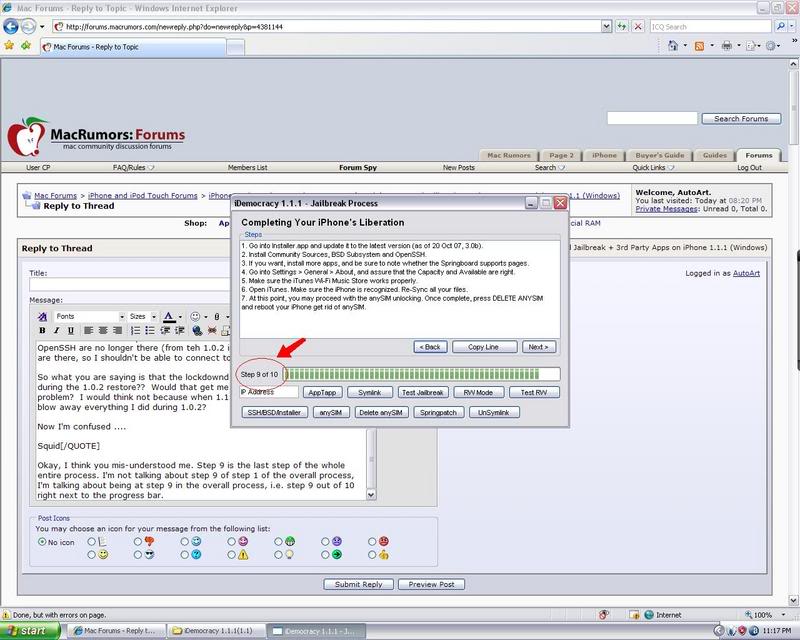800x640 pixels.
Task: Select the yellow warning triangle post icon
Action: click(x=232, y=555)
